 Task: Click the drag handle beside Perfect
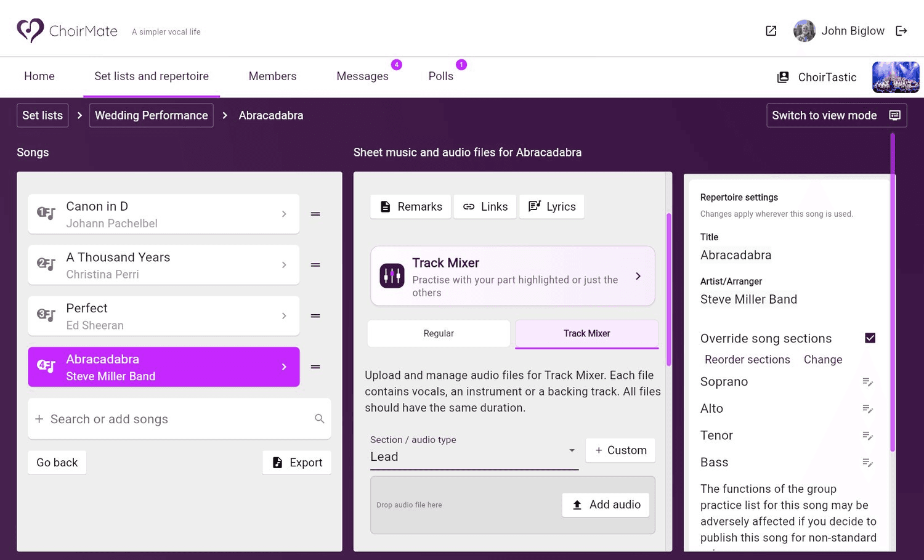315,316
